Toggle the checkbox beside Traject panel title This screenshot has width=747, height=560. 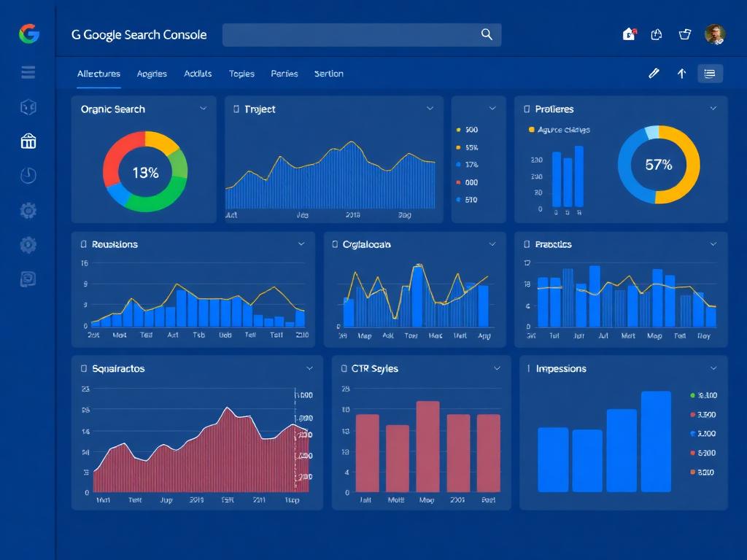point(236,109)
